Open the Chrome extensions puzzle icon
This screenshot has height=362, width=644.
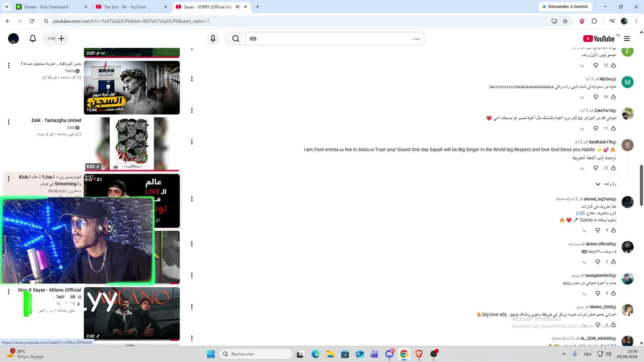(594, 21)
